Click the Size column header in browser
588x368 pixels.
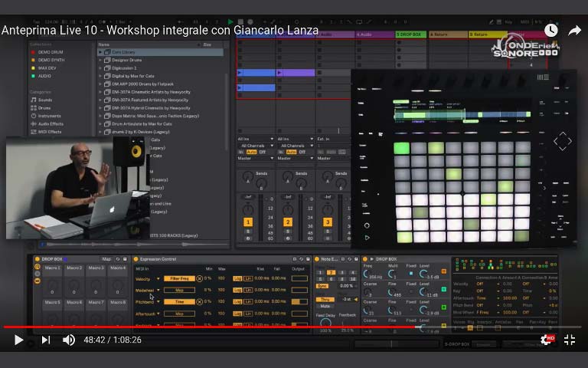pos(207,44)
